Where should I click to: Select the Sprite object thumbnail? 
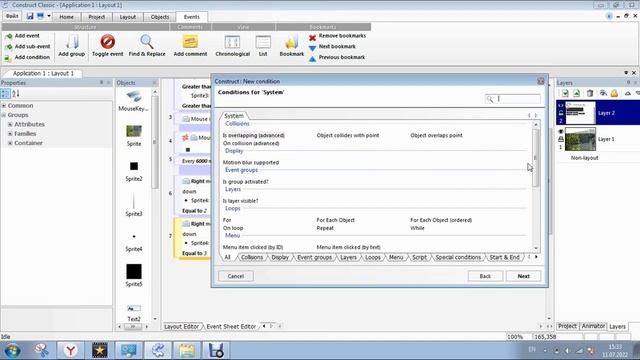134,131
